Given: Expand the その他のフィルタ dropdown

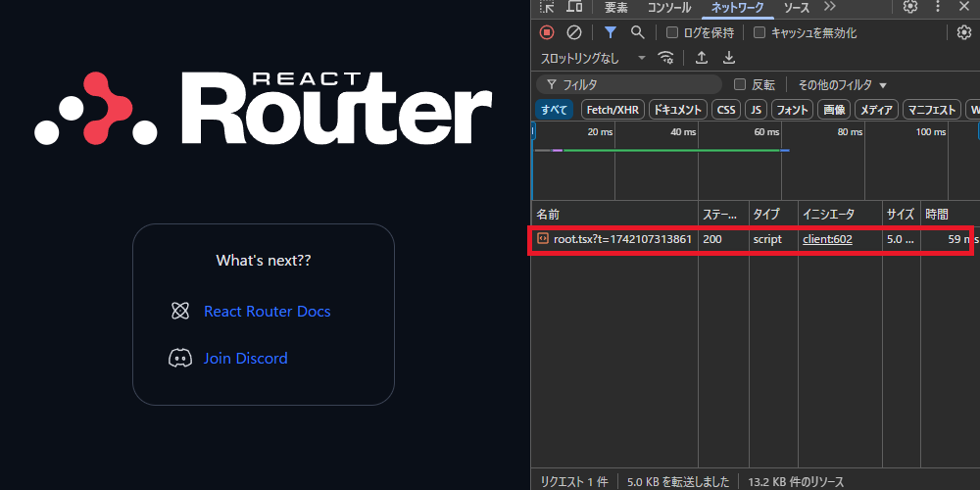Looking at the screenshot, I should pyautogui.click(x=843, y=84).
